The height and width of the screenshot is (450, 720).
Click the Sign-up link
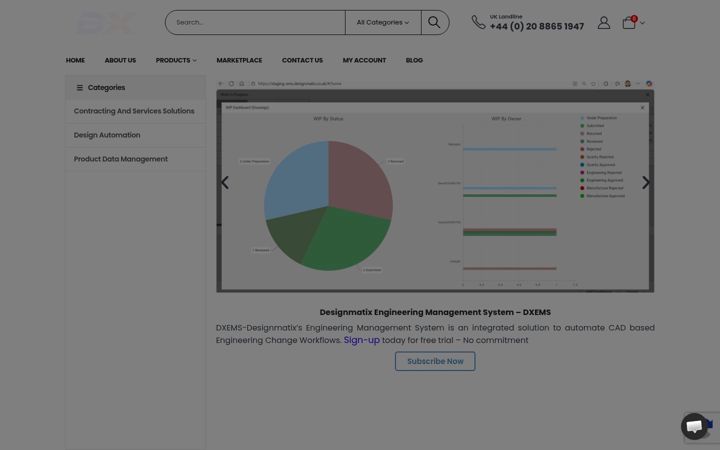tap(362, 340)
